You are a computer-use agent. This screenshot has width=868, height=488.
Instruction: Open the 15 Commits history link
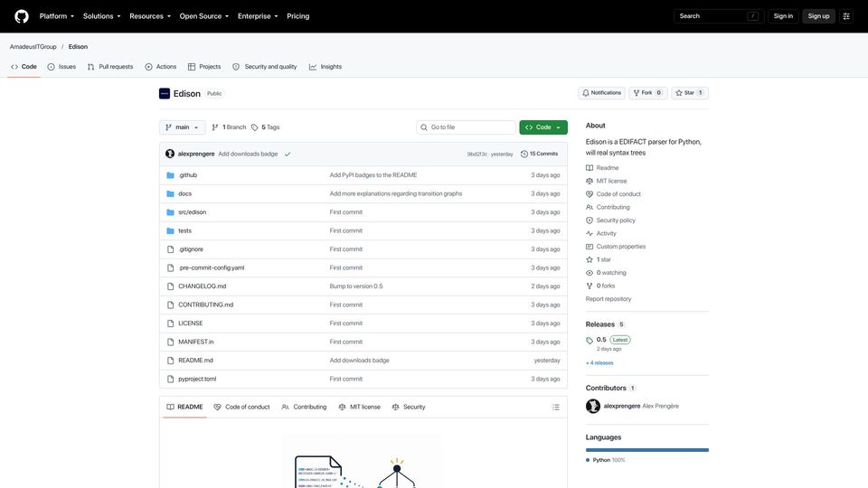click(539, 154)
